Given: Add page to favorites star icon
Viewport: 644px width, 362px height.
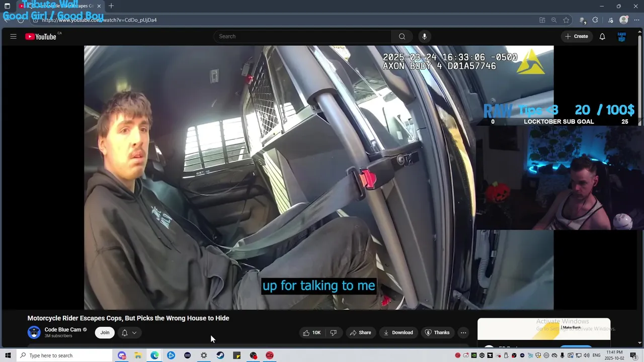Looking at the screenshot, I should (x=566, y=20).
